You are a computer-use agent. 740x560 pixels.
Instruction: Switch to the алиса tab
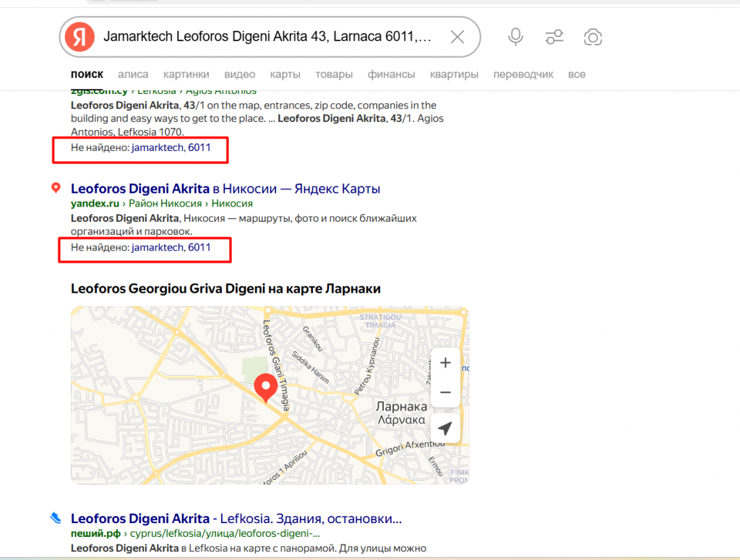pyautogui.click(x=133, y=74)
